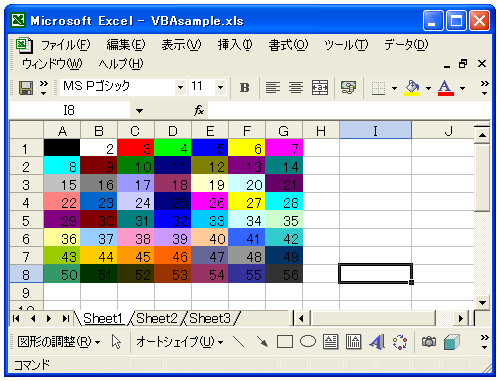The image size is (500, 381).
Task: Click the Excel workbook icon in menu bar
Action: click(24, 45)
